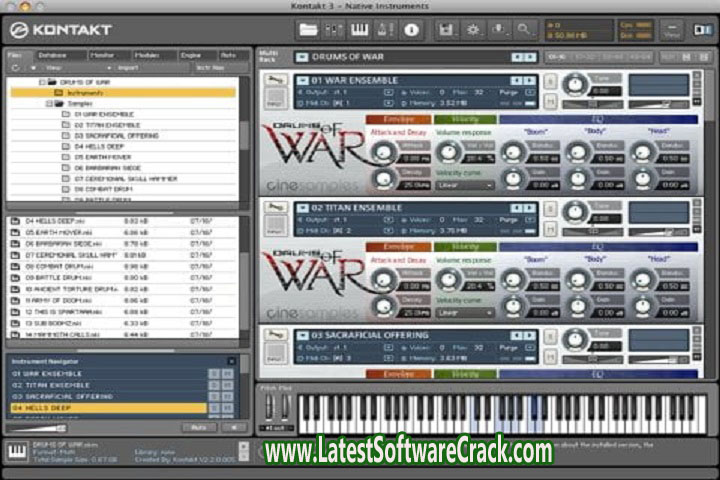Click the browser preview volume slider
This screenshot has width=720, height=480.
(38, 428)
